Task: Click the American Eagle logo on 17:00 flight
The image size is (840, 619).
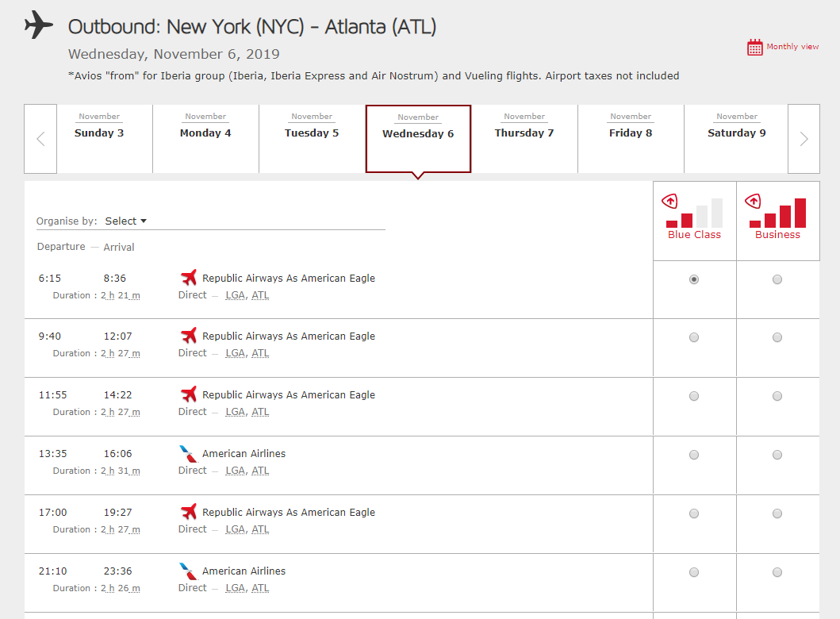Action: [189, 512]
